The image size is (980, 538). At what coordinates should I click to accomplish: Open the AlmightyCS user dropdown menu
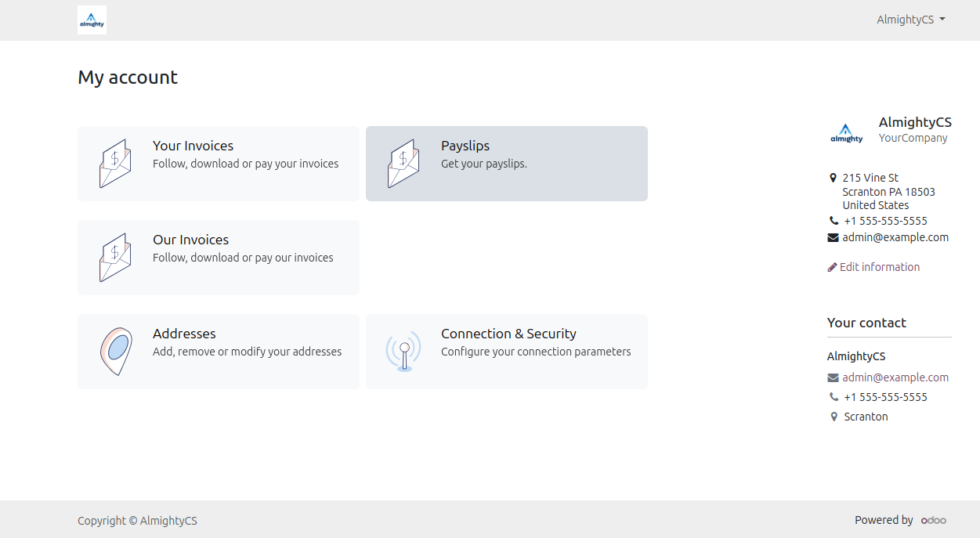[910, 20]
